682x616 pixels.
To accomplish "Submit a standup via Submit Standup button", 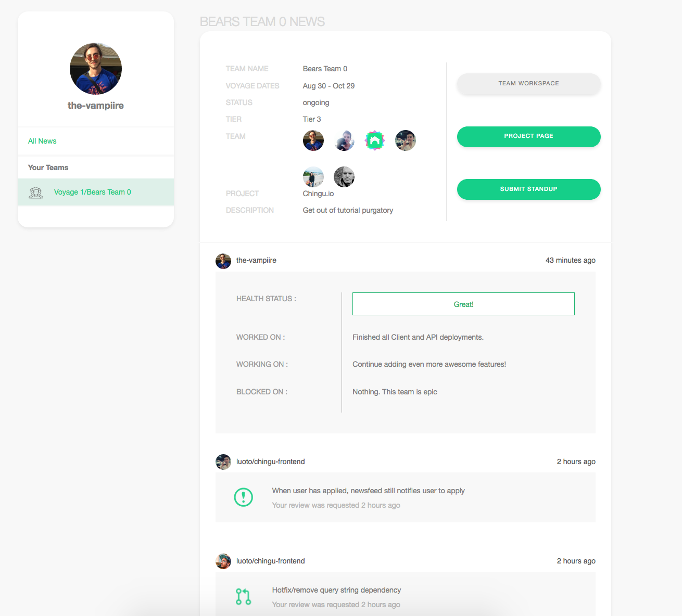I will (529, 189).
